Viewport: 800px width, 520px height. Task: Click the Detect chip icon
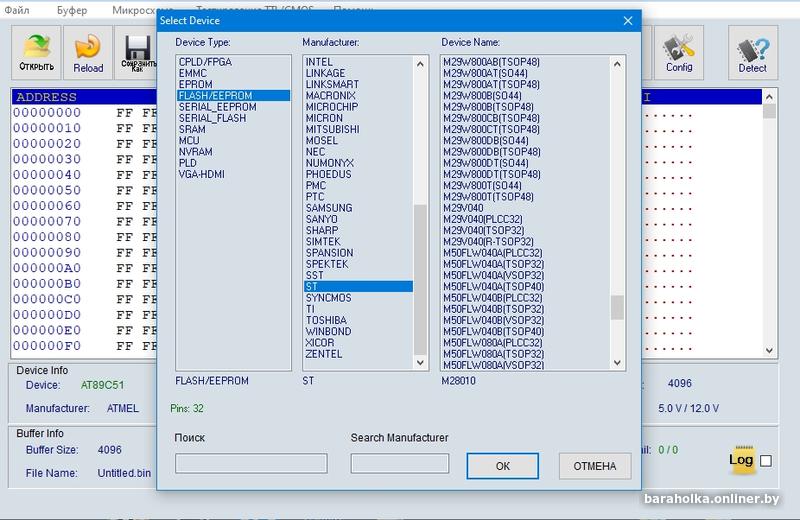[753, 53]
